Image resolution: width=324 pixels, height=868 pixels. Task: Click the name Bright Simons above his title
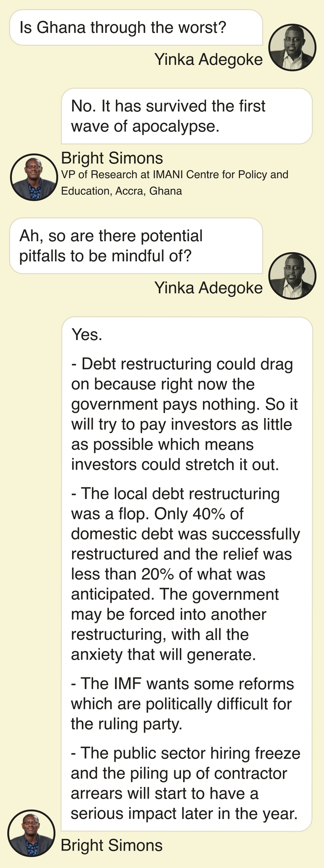pos(112,158)
